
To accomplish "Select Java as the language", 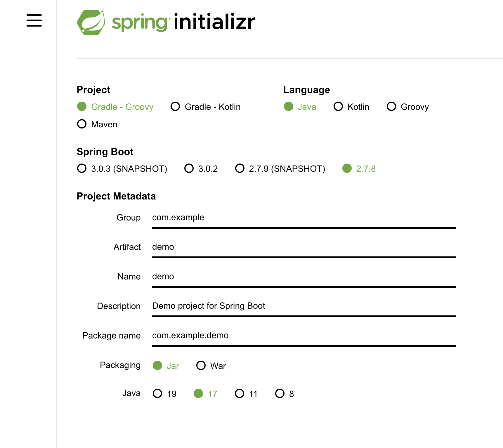I will 300,107.
